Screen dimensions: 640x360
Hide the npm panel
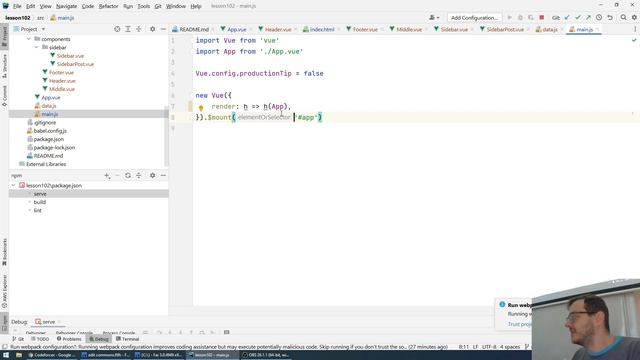point(163,176)
